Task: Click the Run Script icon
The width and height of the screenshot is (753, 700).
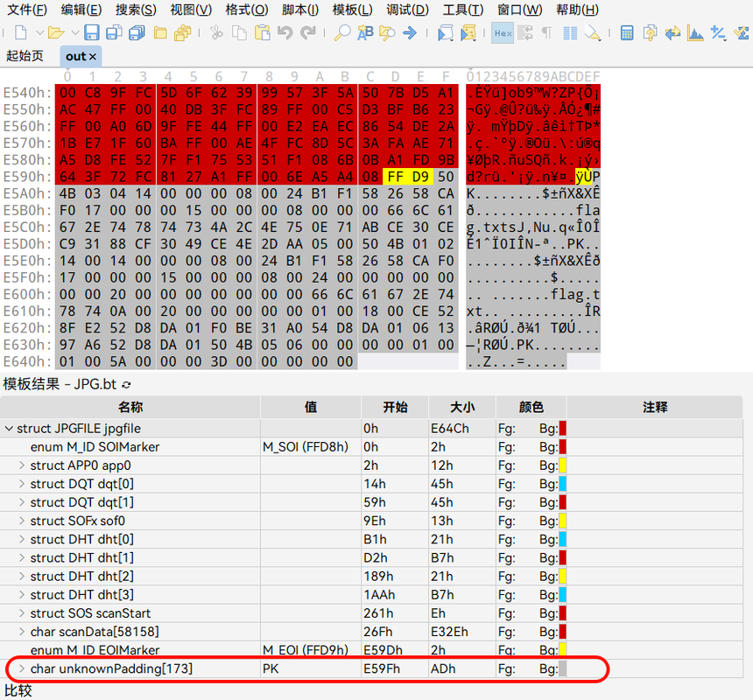Action: [x=445, y=32]
